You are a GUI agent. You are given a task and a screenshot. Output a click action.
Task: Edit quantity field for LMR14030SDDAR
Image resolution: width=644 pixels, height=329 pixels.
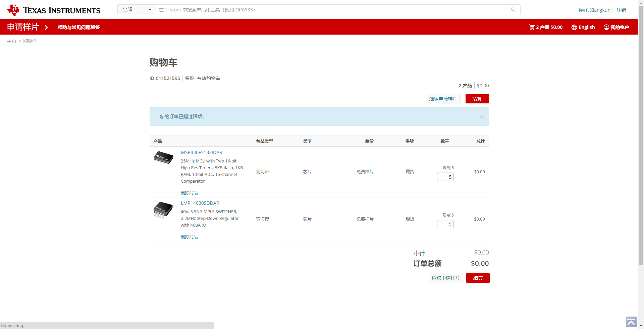coord(445,224)
